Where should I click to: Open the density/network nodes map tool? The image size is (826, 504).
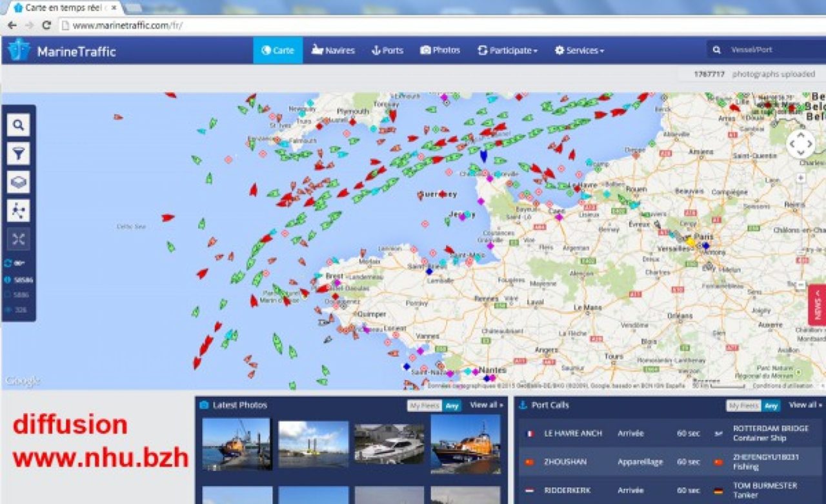(18, 210)
